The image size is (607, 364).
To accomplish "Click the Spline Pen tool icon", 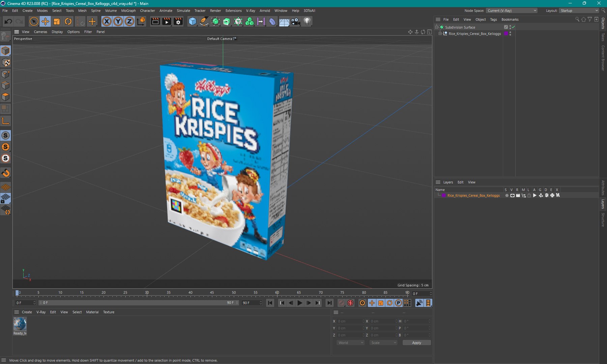I will (204, 22).
